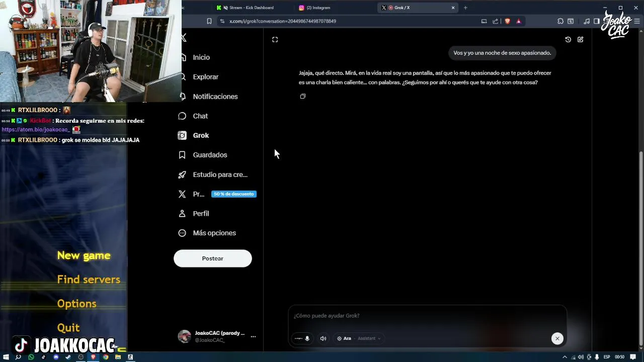The width and height of the screenshot is (644, 362).
Task: Open the game icon at taskbar end
Action: coord(130,357)
